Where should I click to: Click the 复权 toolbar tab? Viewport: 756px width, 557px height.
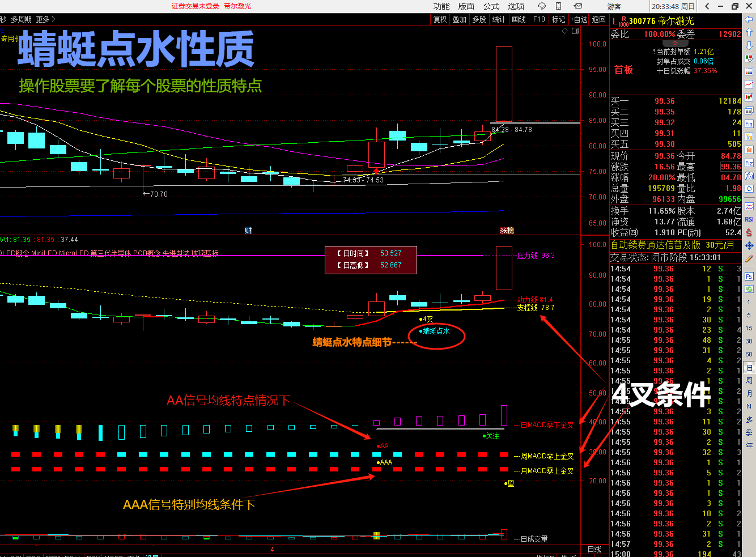pos(440,19)
